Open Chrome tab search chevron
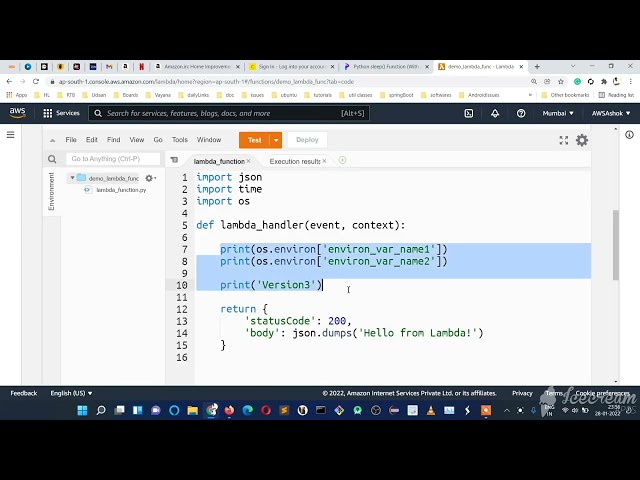640x480 pixels. coord(573,66)
